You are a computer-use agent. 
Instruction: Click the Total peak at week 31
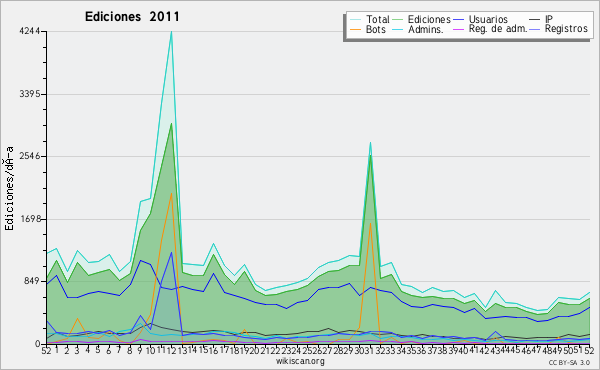coord(370,143)
